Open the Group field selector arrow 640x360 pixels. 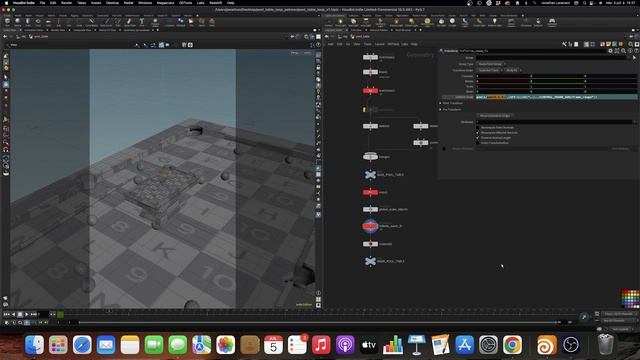tap(634, 58)
